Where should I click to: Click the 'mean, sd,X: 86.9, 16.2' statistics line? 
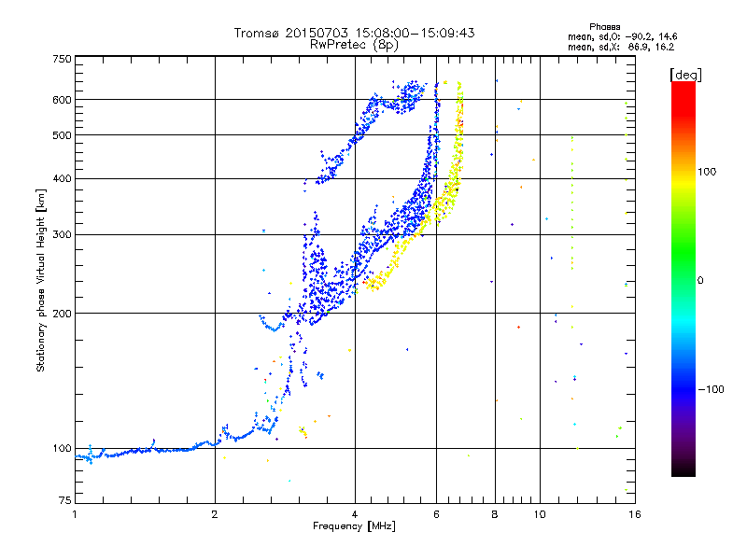[x=621, y=47]
